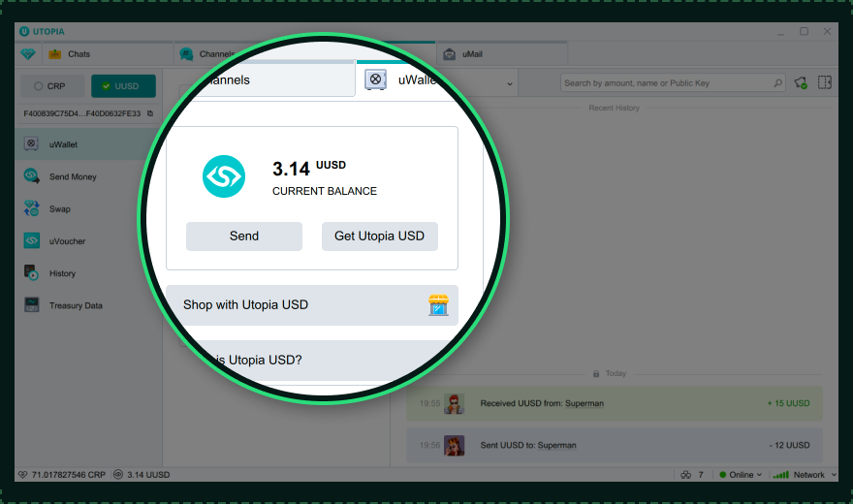Image resolution: width=853 pixels, height=504 pixels.
Task: Open Send Money in sidebar
Action: (88, 176)
